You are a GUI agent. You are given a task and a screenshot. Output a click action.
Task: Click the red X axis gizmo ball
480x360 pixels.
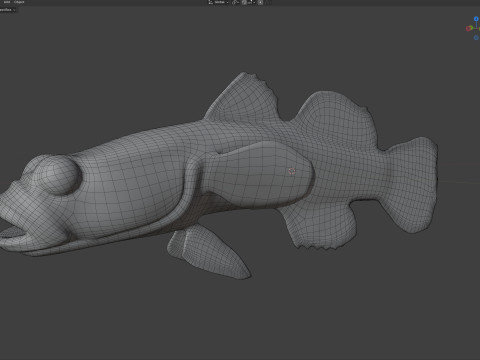(x=468, y=29)
